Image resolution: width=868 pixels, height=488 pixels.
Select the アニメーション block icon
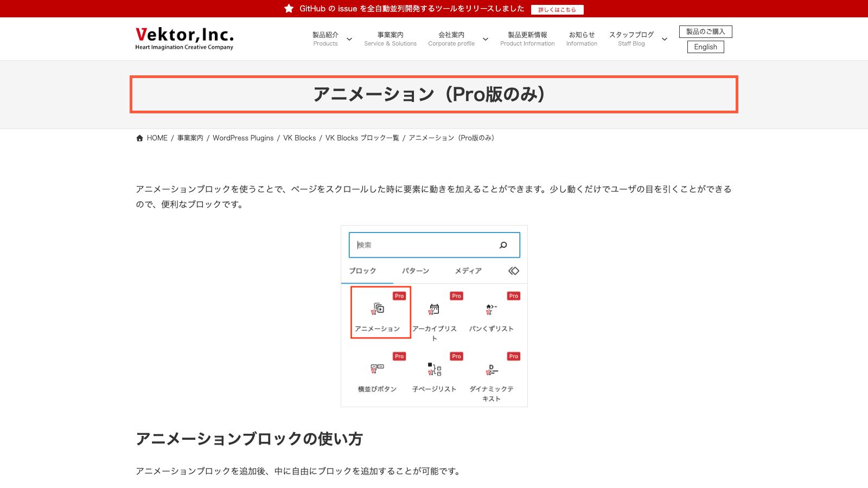coord(378,309)
